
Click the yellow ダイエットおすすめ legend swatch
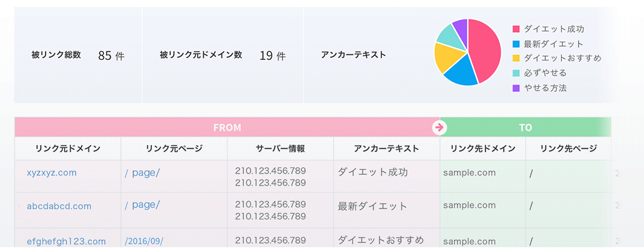pos(516,58)
